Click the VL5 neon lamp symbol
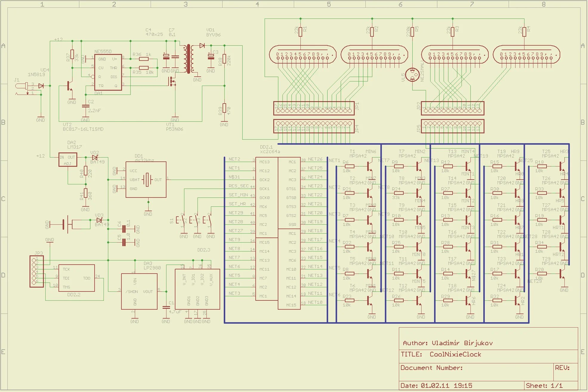This screenshot has width=588, height=392. click(x=413, y=75)
